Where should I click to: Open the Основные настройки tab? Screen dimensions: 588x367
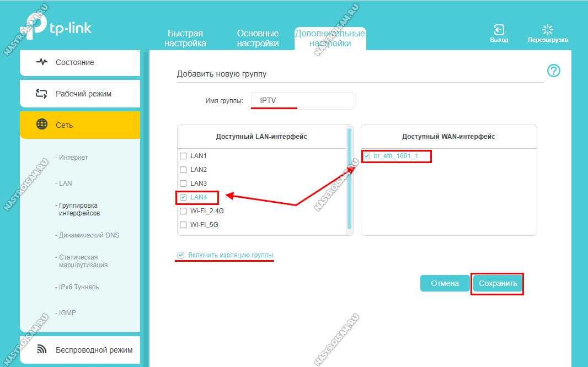(258, 38)
